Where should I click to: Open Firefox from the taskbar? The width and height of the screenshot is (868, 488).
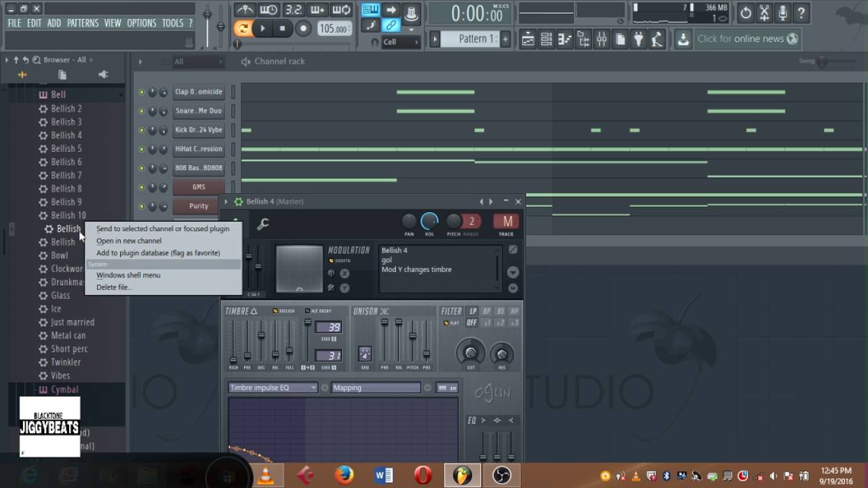coord(344,475)
